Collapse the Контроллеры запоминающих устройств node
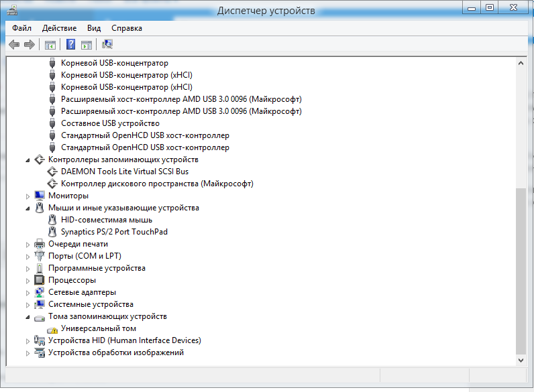 (28, 160)
